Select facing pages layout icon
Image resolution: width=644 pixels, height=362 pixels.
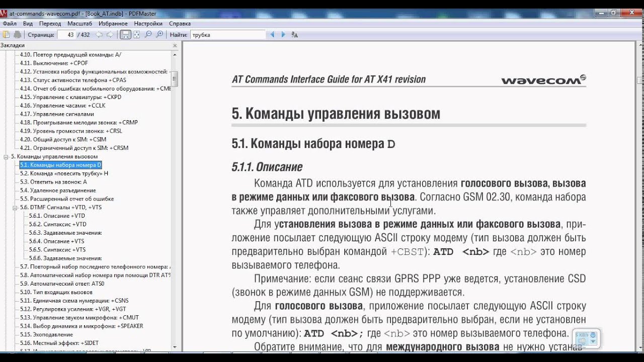click(137, 35)
